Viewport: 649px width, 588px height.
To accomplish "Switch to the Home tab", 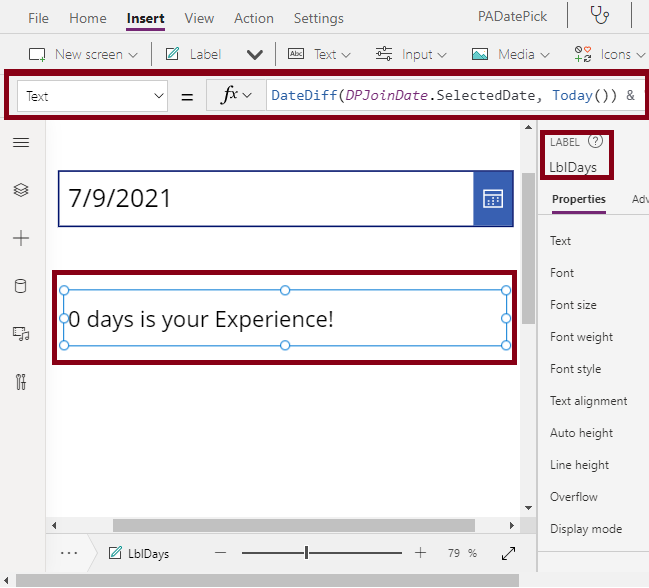I will [88, 18].
